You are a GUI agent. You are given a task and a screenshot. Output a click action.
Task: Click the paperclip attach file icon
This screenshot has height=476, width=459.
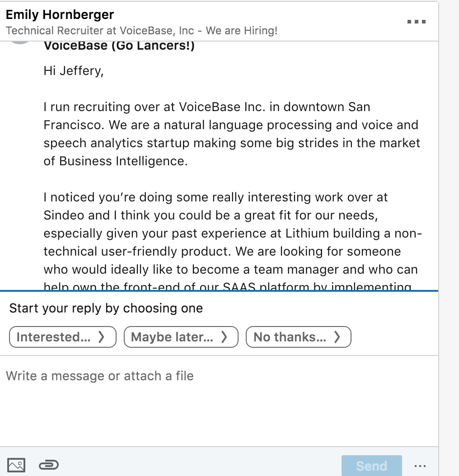coord(49,465)
